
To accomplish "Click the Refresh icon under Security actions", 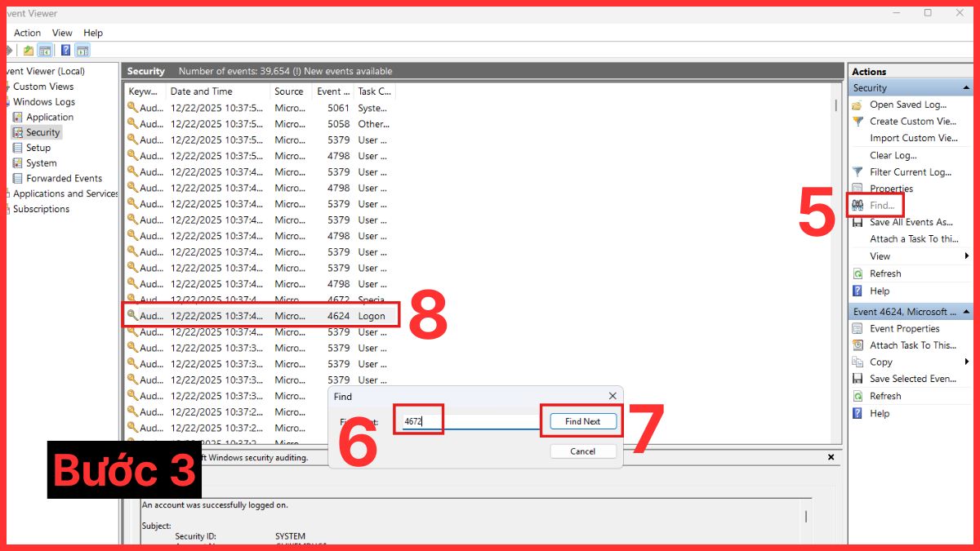I will tap(857, 273).
